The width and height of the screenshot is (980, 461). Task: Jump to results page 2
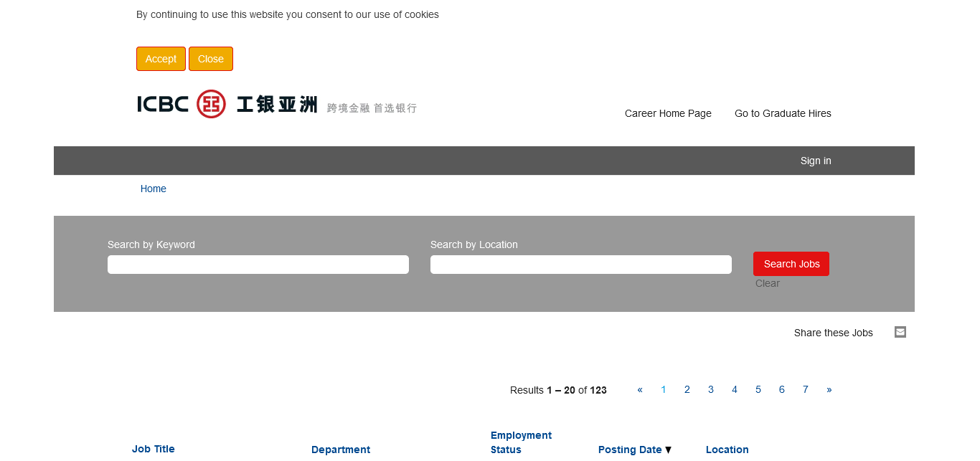687,390
